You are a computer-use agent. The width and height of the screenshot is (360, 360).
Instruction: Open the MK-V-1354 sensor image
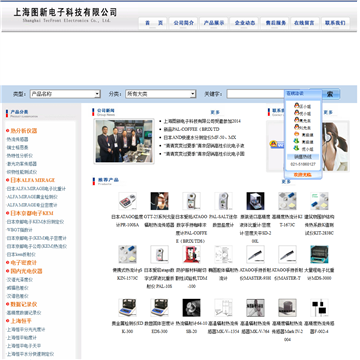click(223, 308)
